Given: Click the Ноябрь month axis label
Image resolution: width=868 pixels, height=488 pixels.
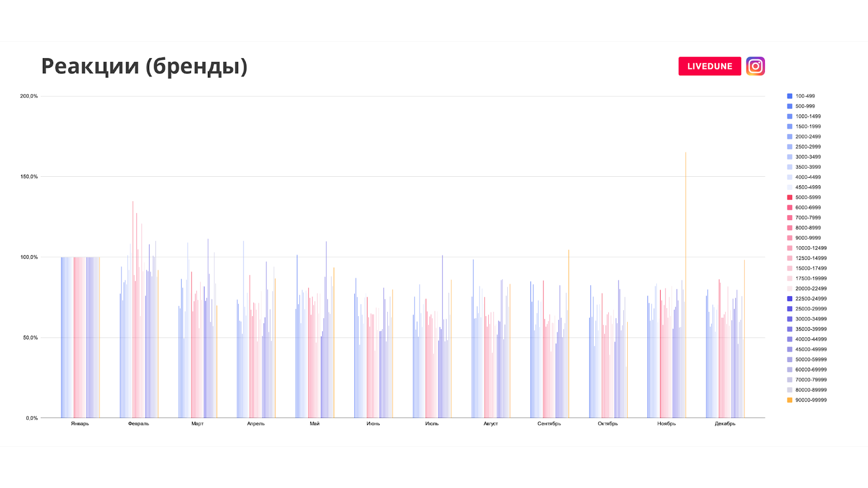Looking at the screenshot, I should click(x=666, y=423).
